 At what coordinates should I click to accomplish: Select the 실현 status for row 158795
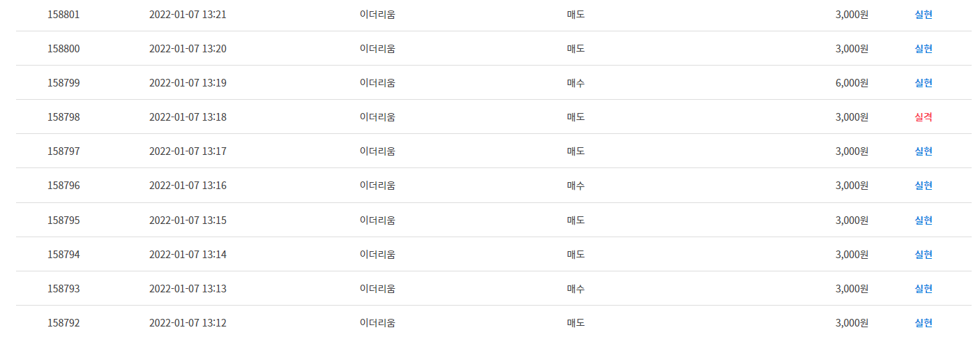click(x=924, y=220)
